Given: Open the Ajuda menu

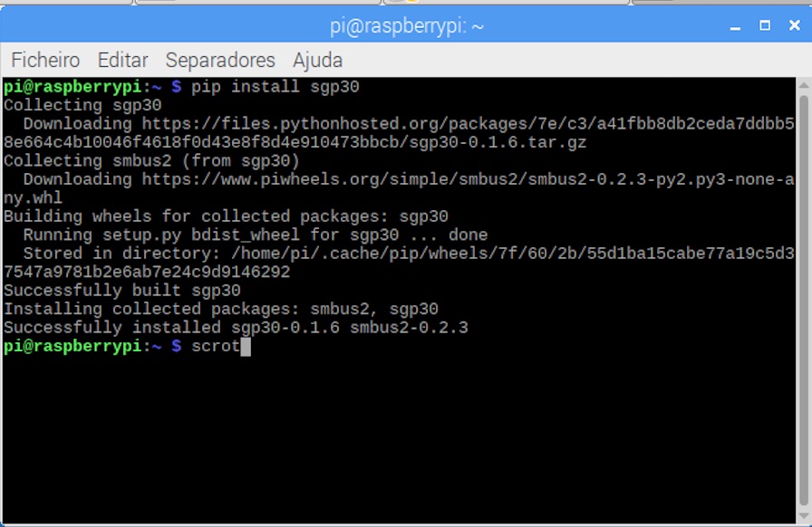Looking at the screenshot, I should click(317, 60).
